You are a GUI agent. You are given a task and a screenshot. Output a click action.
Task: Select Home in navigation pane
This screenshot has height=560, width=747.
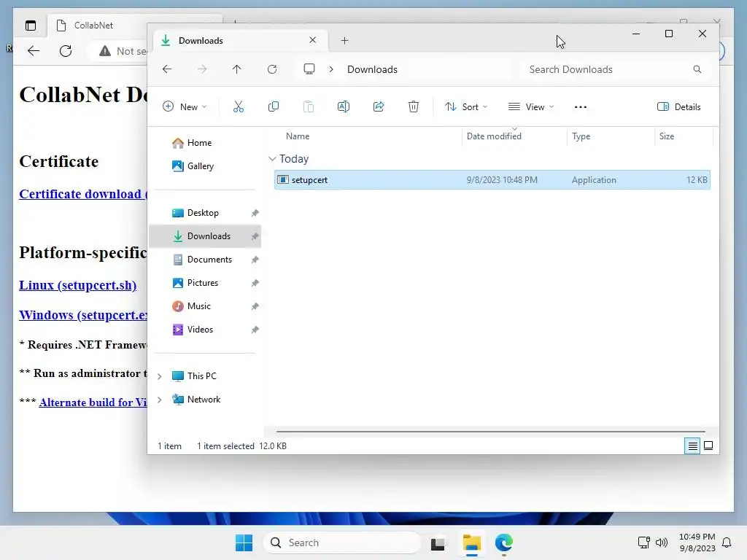coord(205,143)
